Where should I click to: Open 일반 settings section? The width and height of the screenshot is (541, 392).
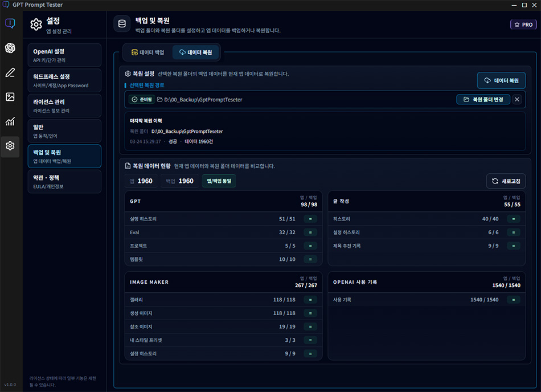click(64, 130)
